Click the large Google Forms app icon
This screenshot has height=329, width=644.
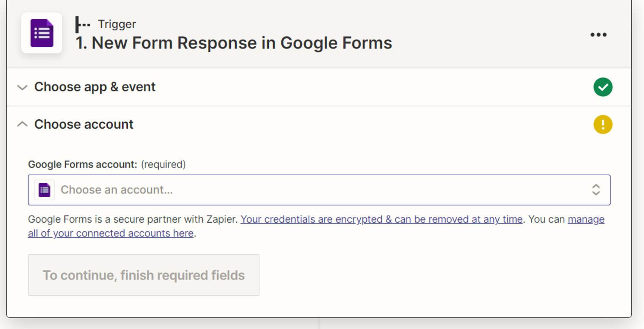(x=42, y=33)
